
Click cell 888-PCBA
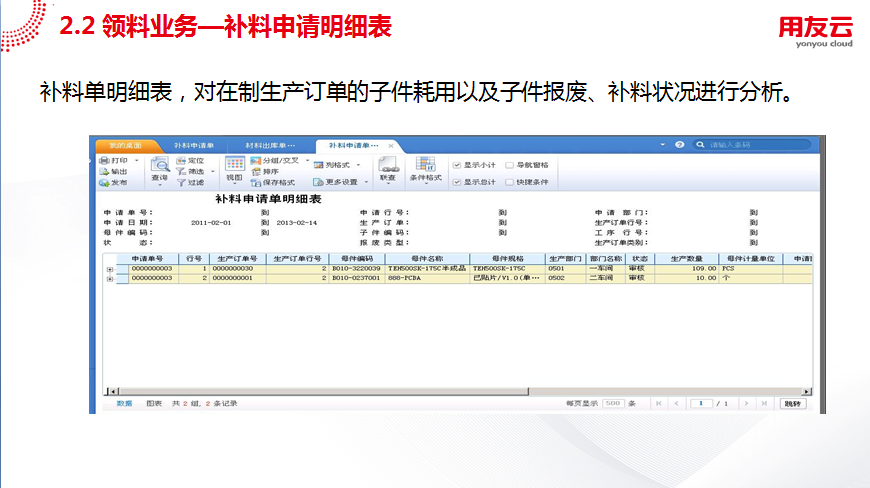coord(427,278)
